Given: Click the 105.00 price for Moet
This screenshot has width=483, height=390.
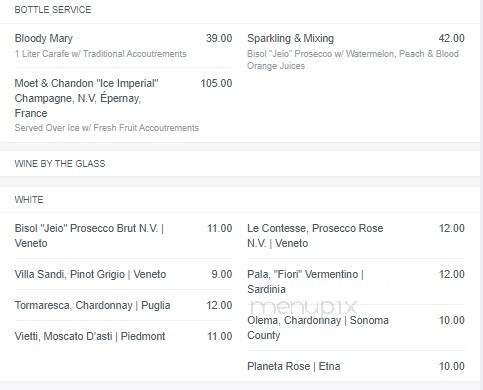Looking at the screenshot, I should pyautogui.click(x=216, y=83).
